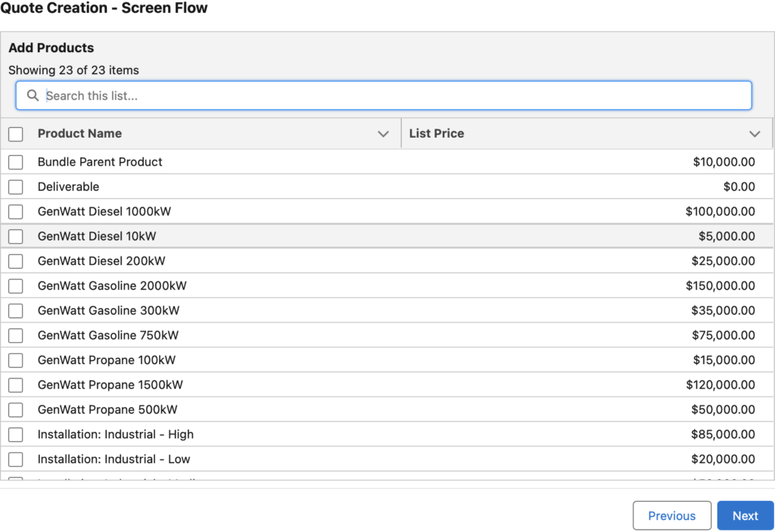The image size is (775, 532).
Task: Click the Previous button
Action: 671,515
